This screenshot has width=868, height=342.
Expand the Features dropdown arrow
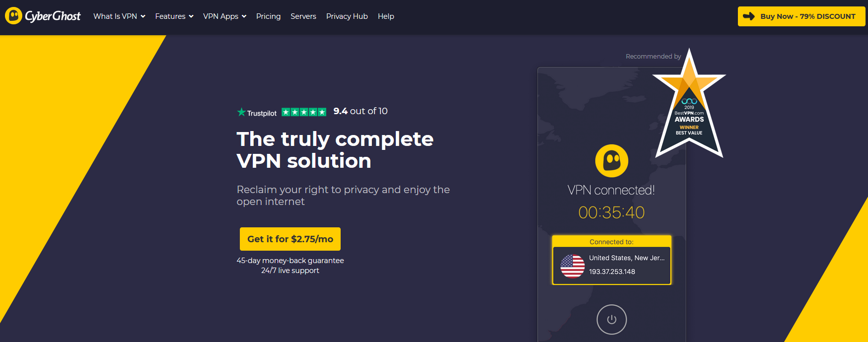click(191, 16)
